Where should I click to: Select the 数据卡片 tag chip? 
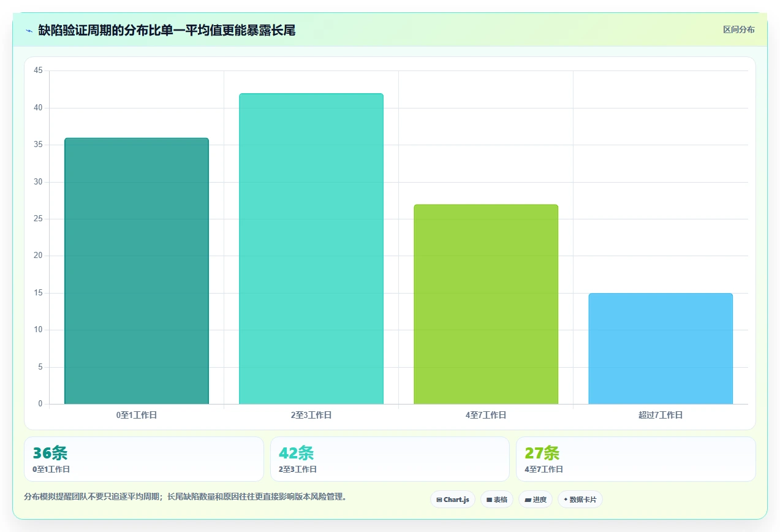(x=580, y=500)
